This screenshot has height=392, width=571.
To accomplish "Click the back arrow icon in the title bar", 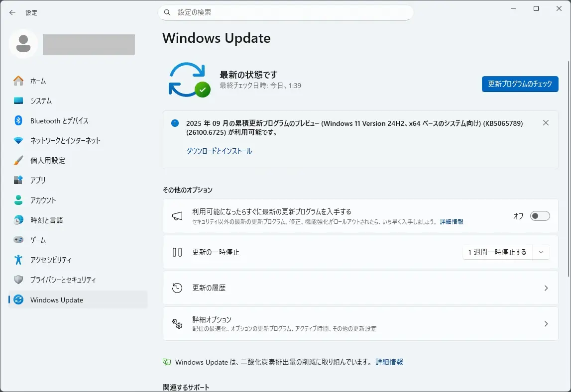I will coord(12,12).
